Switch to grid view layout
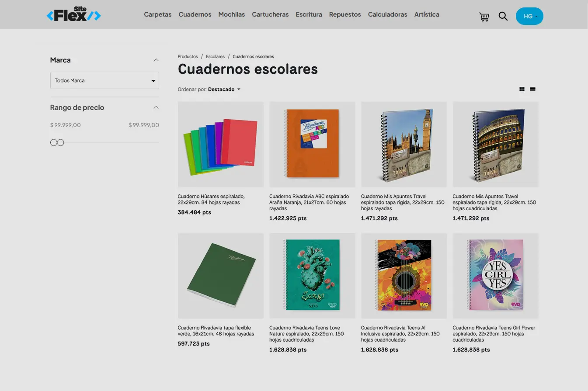 point(522,89)
